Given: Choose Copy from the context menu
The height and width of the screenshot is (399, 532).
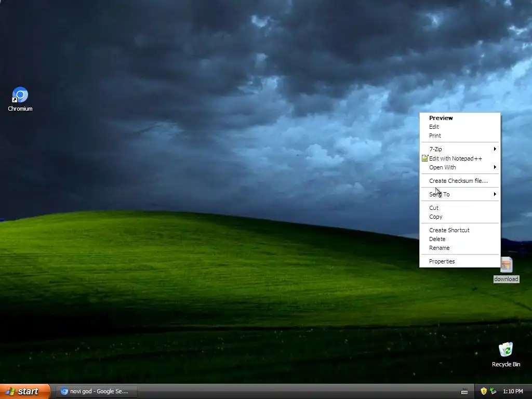Looking at the screenshot, I should tap(460, 217).
